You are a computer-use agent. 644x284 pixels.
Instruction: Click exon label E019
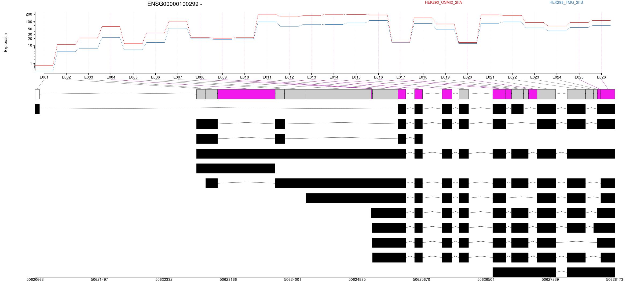point(445,77)
